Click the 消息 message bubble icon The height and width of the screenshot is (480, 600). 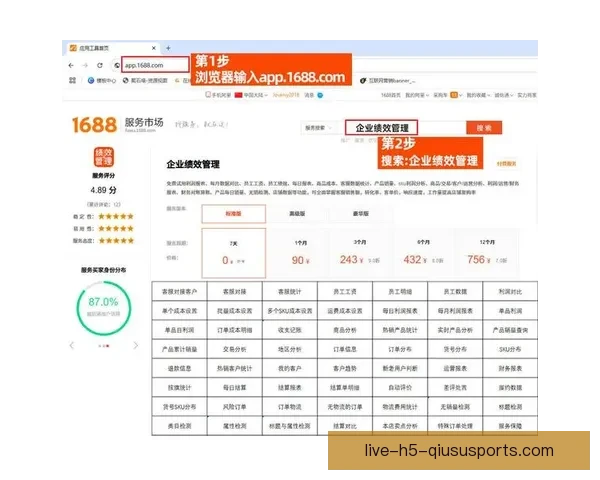coord(320,95)
